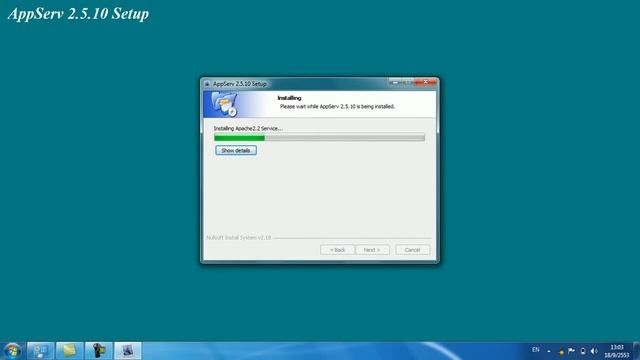
Task: Click the green installation progress bar
Action: point(319,138)
